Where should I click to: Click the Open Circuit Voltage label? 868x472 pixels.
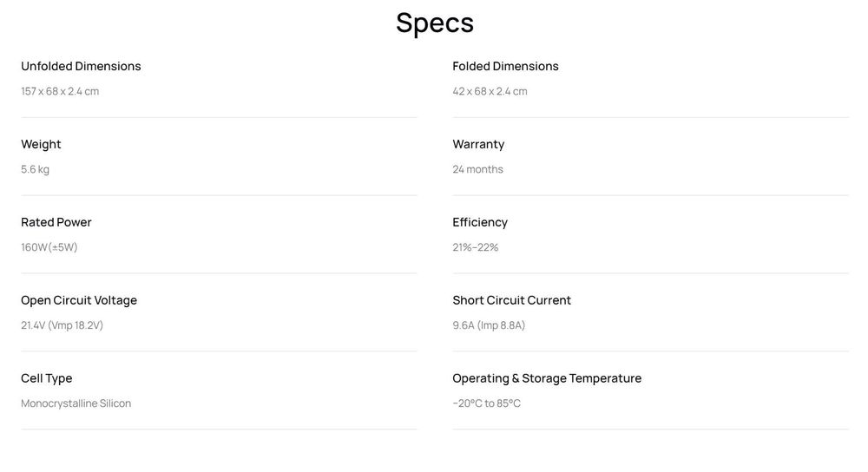pos(79,300)
